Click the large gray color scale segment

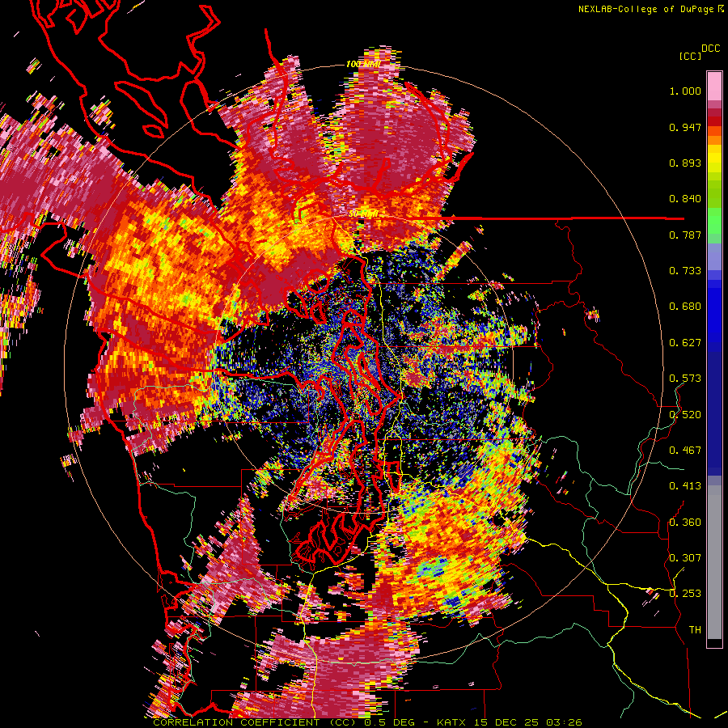pos(714,562)
